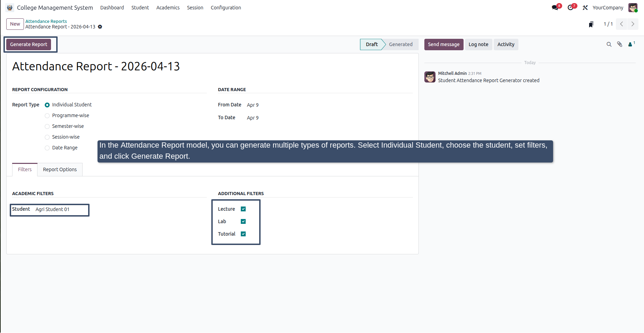Uncheck the Lecture checkbox
Viewport: 644px width, 333px height.
point(243,209)
